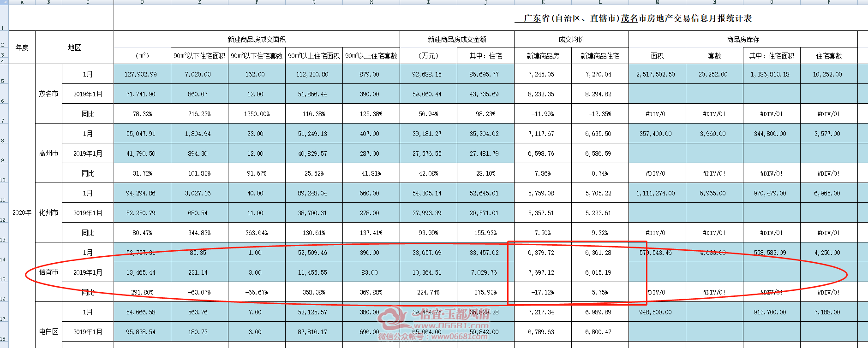Click the 新建商品住宅 heading cell
The image size is (868, 348).
click(600, 56)
